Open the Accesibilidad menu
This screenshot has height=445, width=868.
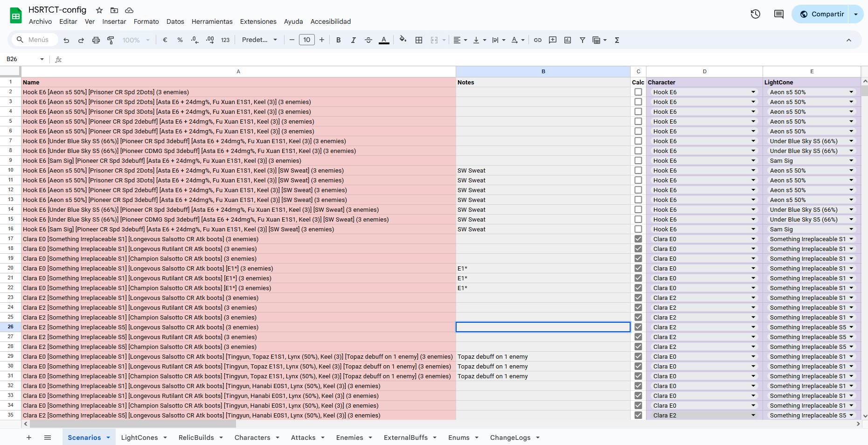click(x=331, y=21)
